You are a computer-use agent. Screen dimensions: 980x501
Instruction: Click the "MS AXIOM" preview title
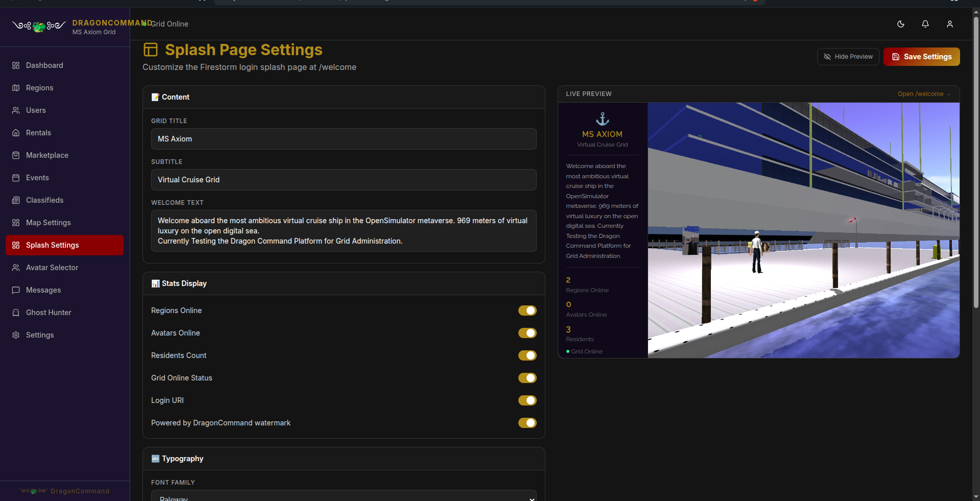pyautogui.click(x=603, y=134)
